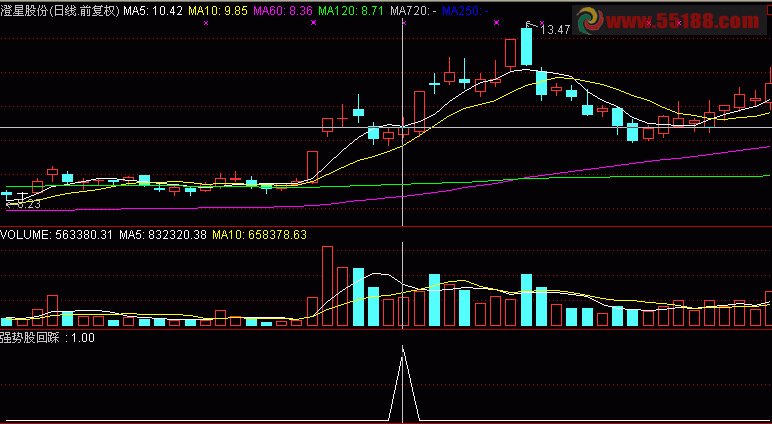Image resolution: width=772 pixels, height=424 pixels.
Task: Click the MA720: - indicator label
Action: 412,10
